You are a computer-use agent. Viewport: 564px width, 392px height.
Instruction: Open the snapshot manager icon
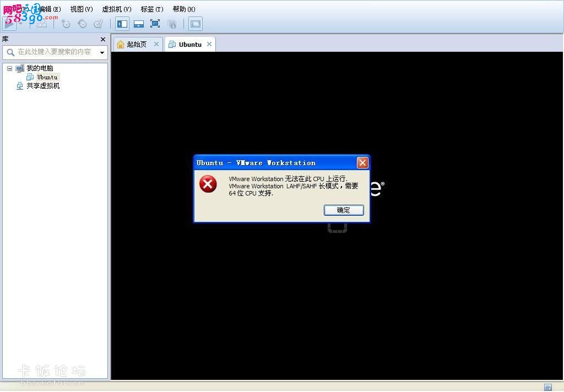(x=98, y=24)
